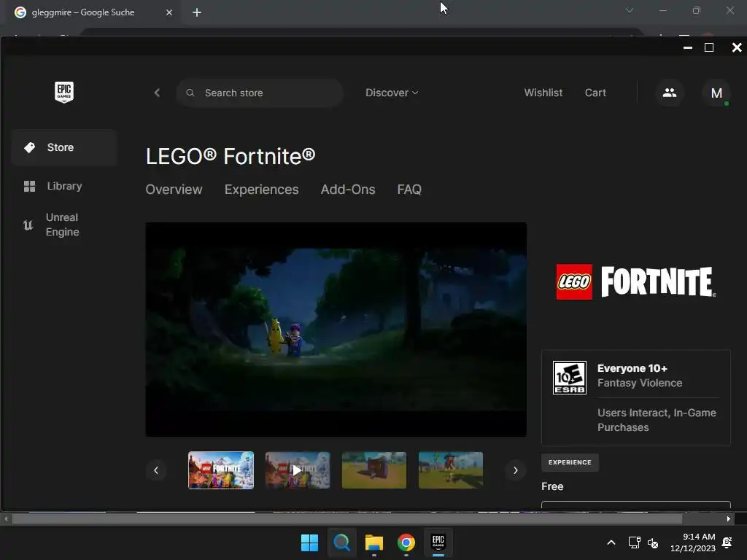
Task: Select the fourth thumbnail with standing character
Action: pyautogui.click(x=451, y=470)
